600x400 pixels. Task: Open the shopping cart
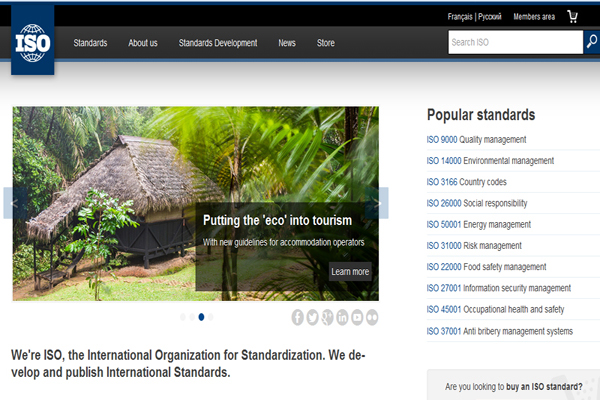572,16
